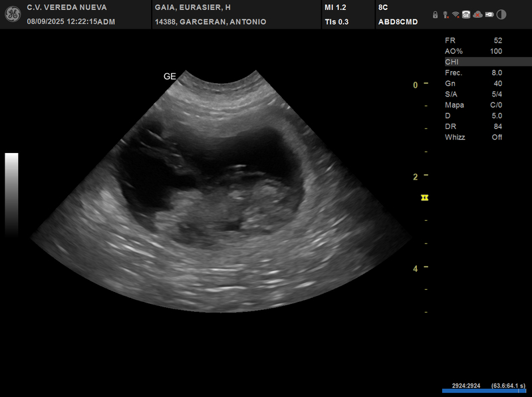The height and width of the screenshot is (397, 532).
Task: Click the GE logo in the title bar
Action: (x=13, y=14)
